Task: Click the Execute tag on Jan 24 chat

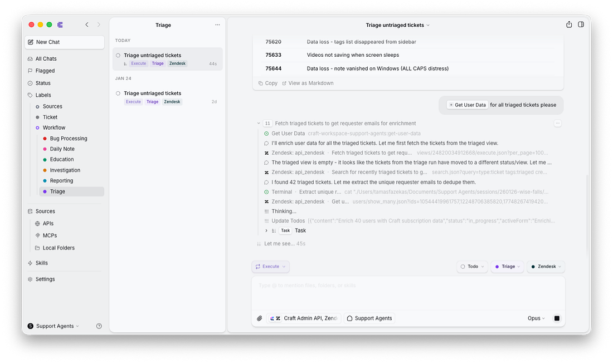Action: pos(133,102)
